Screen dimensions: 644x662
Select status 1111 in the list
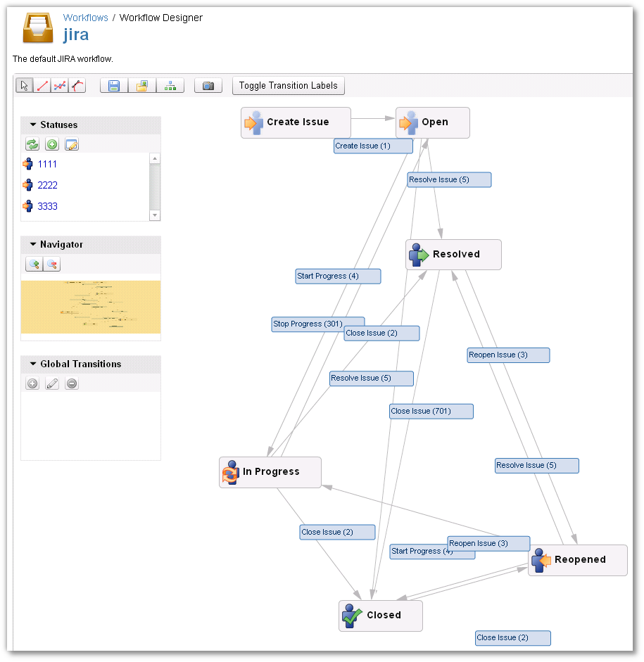pyautogui.click(x=47, y=164)
